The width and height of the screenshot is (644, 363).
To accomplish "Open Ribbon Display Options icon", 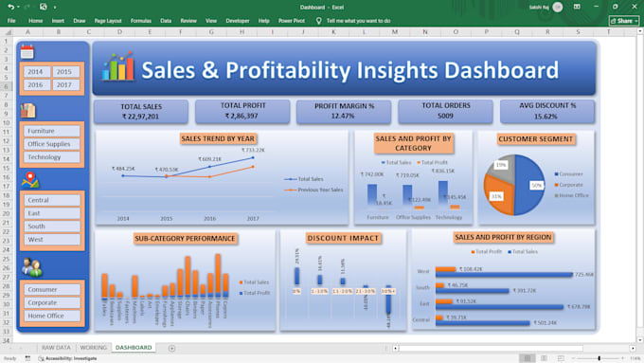I will [577, 7].
